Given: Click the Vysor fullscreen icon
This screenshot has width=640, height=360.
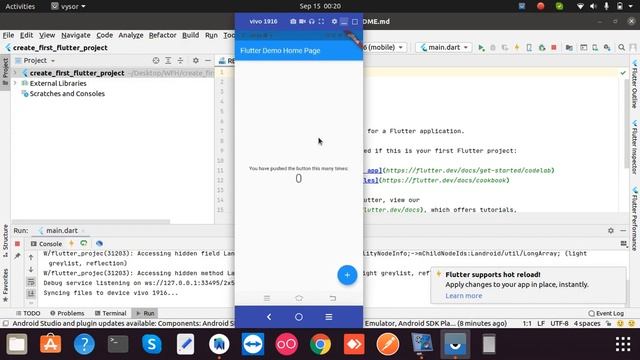Looking at the screenshot, I should [x=321, y=21].
